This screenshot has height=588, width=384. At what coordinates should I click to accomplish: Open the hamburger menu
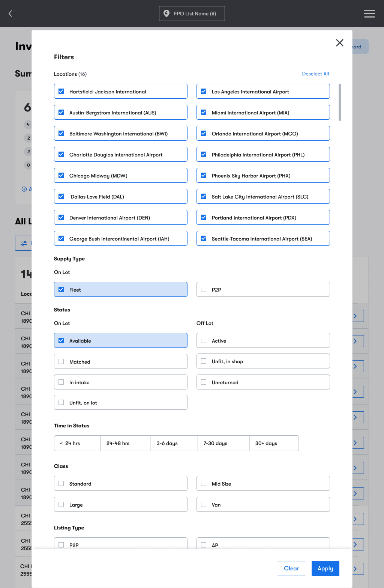[369, 14]
